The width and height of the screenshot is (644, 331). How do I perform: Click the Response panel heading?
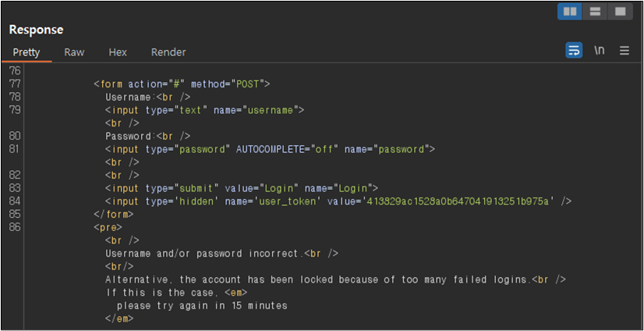coord(36,30)
